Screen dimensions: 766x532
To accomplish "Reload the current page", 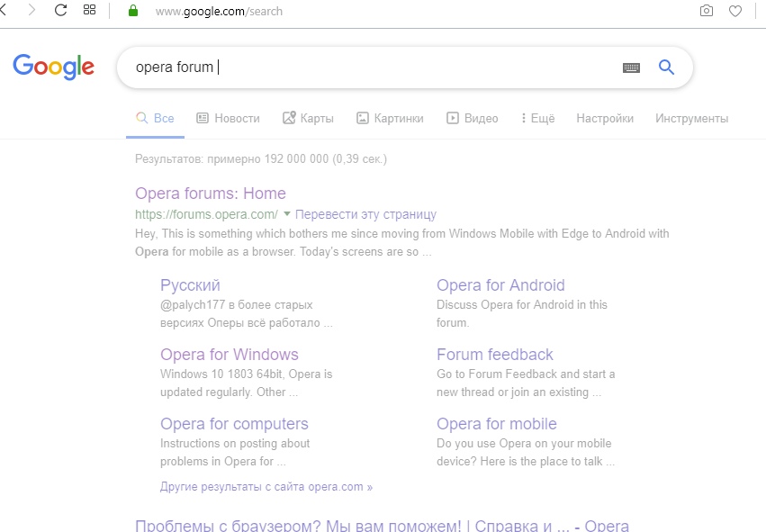I will tap(60, 10).
